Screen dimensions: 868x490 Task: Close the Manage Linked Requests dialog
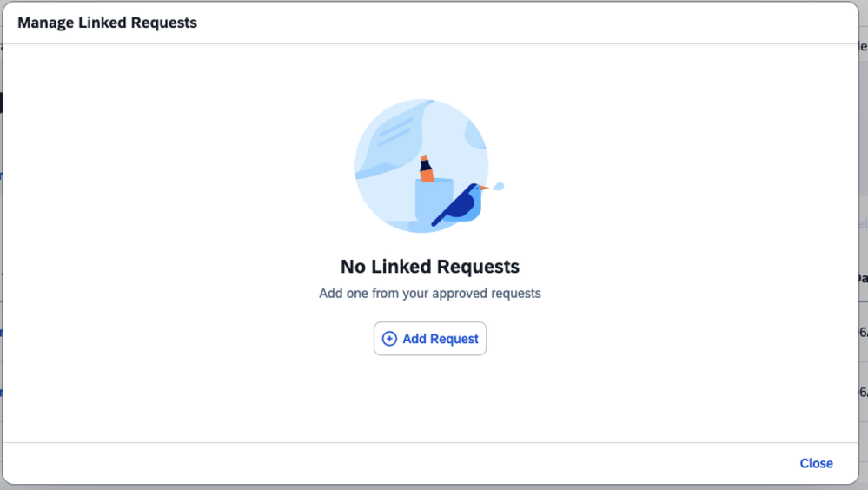coord(816,463)
